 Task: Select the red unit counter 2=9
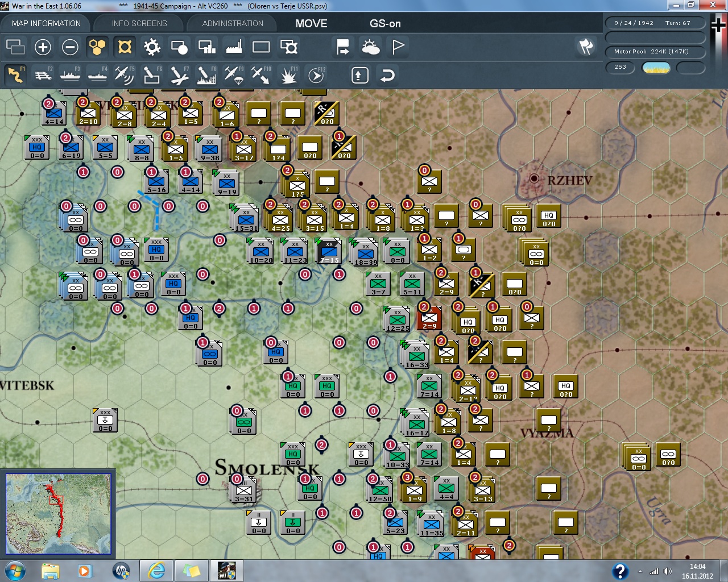click(x=429, y=319)
